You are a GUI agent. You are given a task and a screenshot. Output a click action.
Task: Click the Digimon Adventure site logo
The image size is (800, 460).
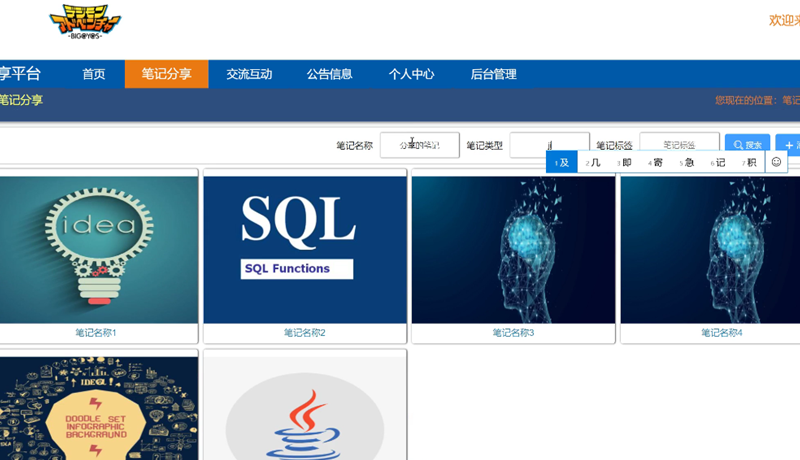pos(85,22)
